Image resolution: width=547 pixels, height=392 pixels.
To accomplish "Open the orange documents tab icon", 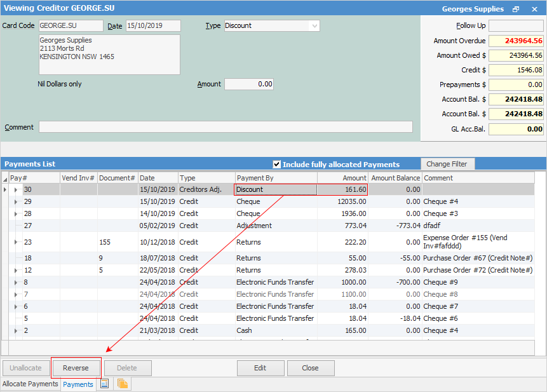I will (123, 384).
